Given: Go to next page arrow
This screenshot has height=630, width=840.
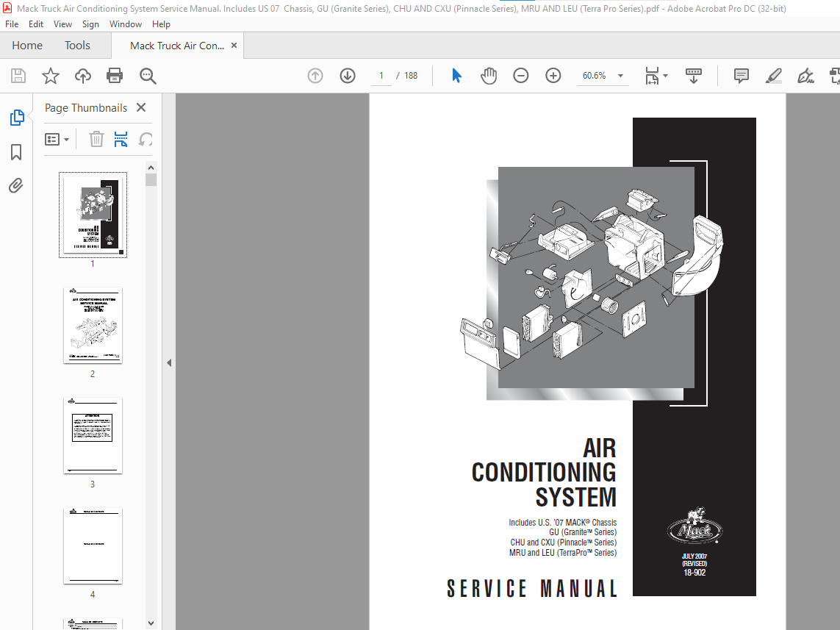Looking at the screenshot, I should [348, 76].
